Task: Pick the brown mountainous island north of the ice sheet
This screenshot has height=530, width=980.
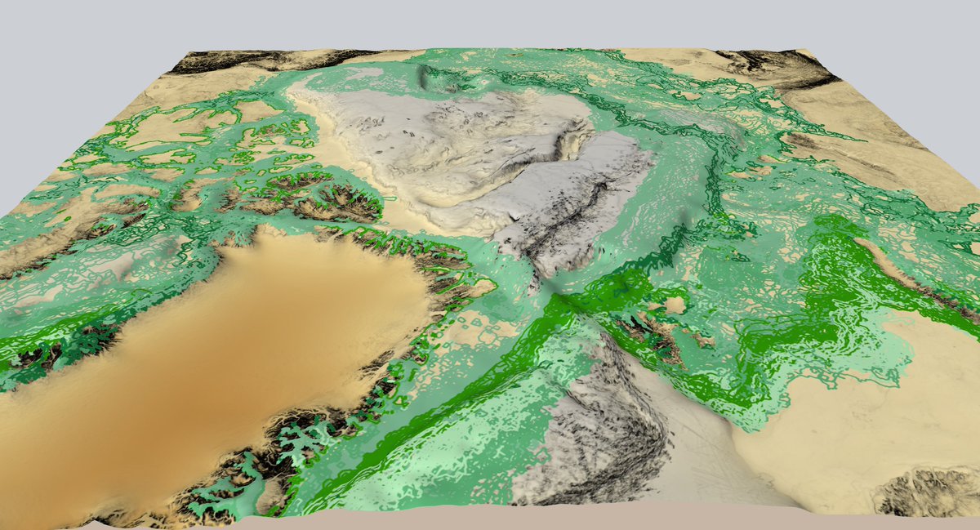Action: pos(327,196)
